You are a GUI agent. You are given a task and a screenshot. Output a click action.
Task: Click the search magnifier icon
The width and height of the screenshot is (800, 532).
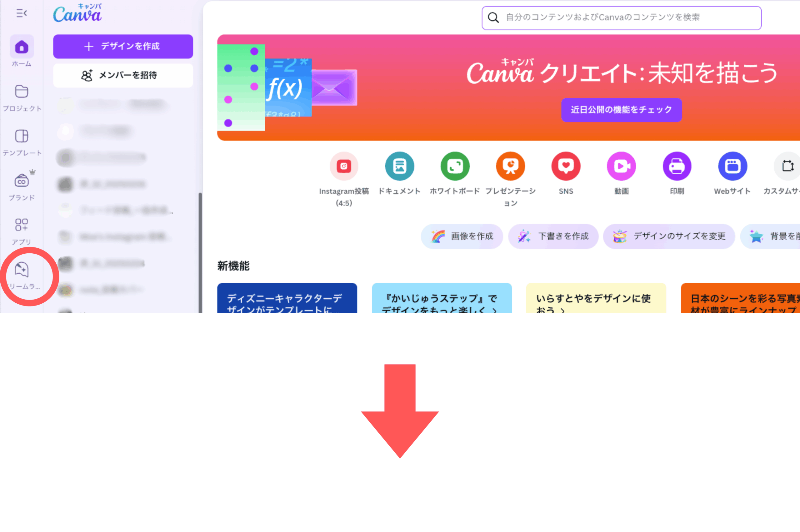[x=493, y=17]
